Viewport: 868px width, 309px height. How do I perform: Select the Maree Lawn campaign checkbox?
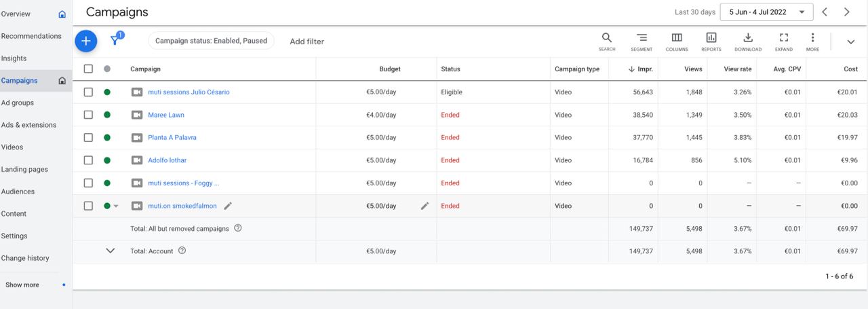pyautogui.click(x=88, y=115)
